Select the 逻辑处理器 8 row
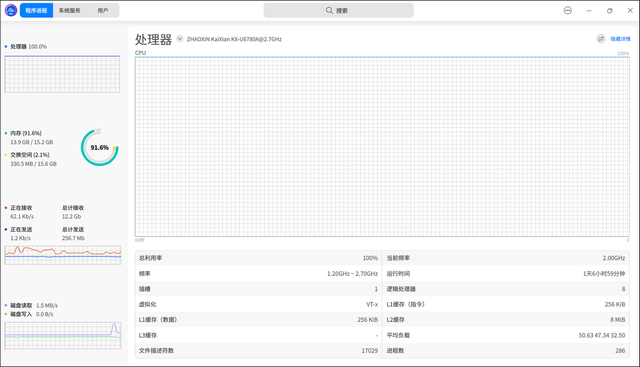 [506, 289]
